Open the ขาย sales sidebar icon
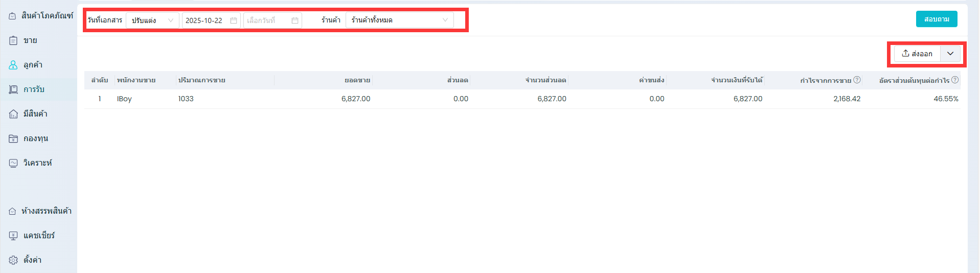The width and height of the screenshot is (980, 273). (13, 40)
